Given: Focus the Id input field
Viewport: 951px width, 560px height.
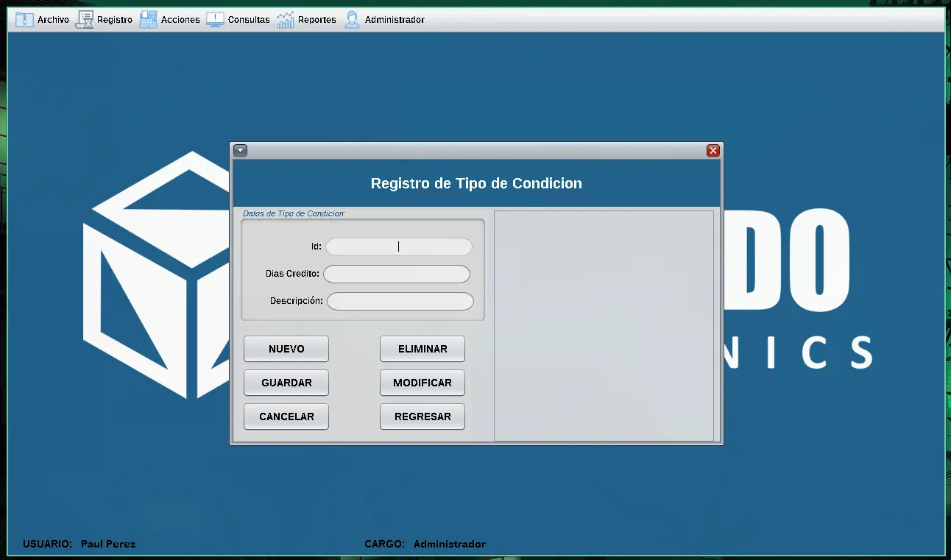Looking at the screenshot, I should 399,247.
